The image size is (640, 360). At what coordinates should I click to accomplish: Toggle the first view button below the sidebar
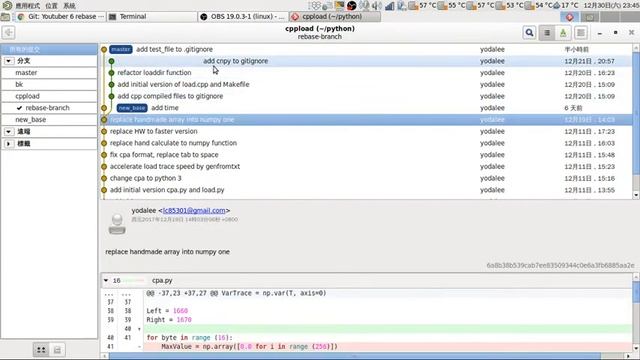(x=41, y=350)
